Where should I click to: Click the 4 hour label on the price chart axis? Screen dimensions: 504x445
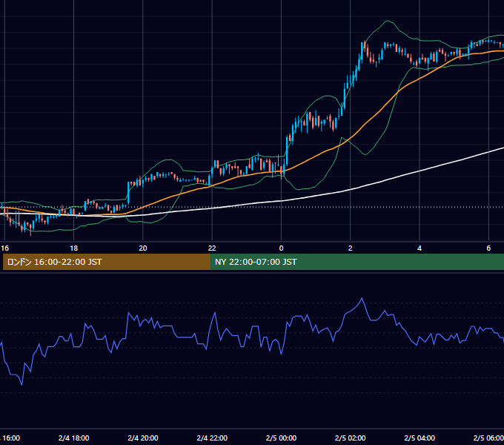pyautogui.click(x=420, y=248)
